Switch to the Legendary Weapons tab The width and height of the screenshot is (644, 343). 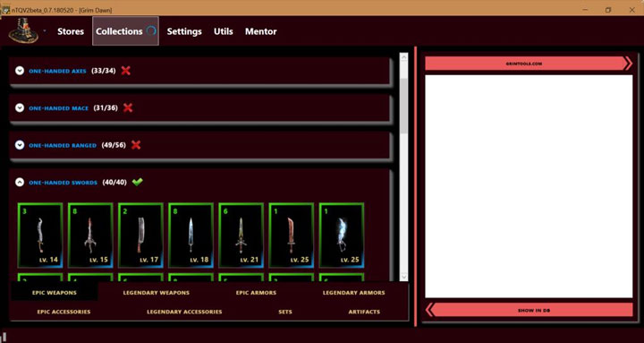point(156,293)
